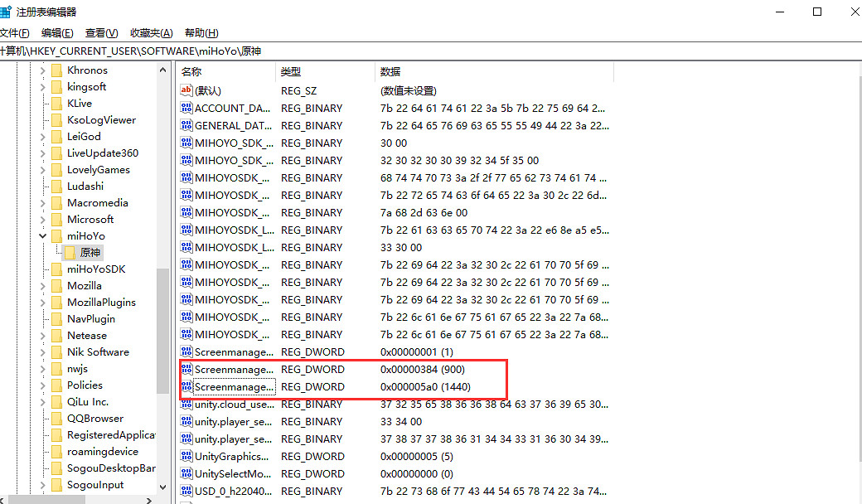The height and width of the screenshot is (504, 862).
Task: Select the Screenmanager value with data 1440
Action: click(x=232, y=387)
